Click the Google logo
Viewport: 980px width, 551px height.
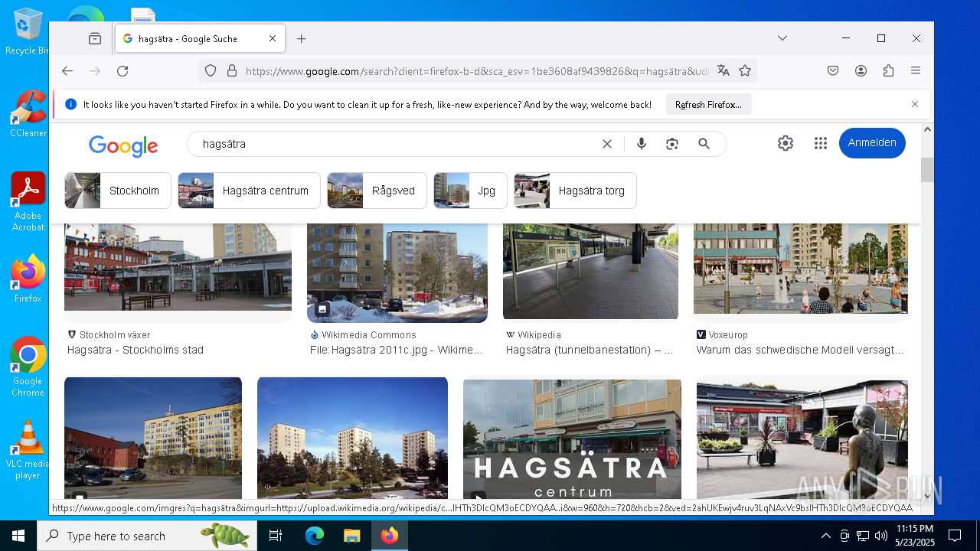123,145
